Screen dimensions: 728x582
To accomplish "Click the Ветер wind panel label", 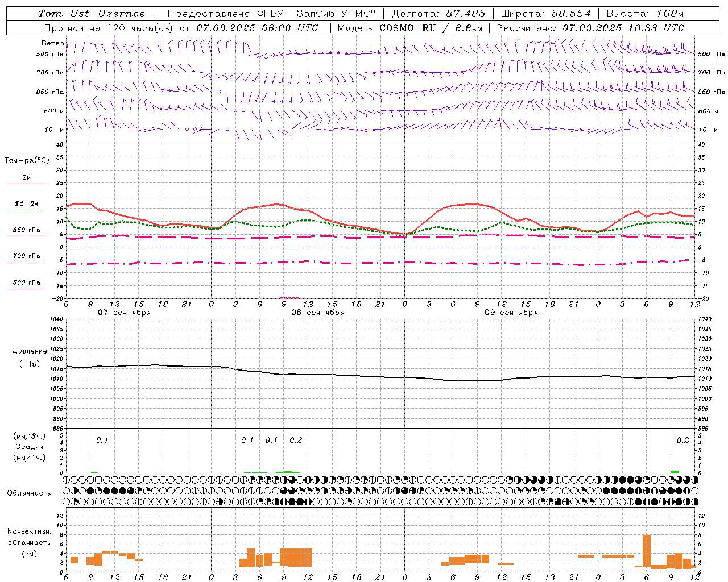I will pos(52,43).
